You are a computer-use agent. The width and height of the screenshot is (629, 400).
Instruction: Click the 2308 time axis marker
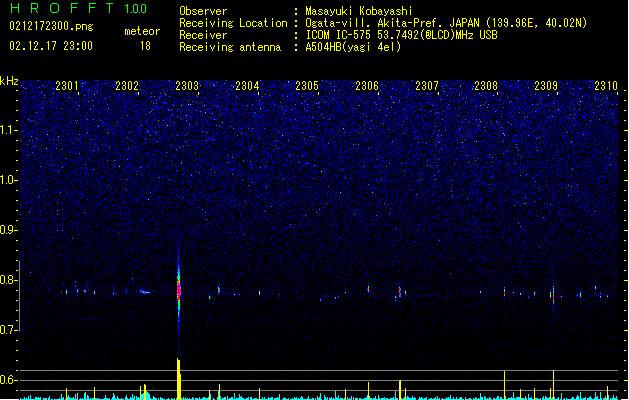pyautogui.click(x=486, y=85)
